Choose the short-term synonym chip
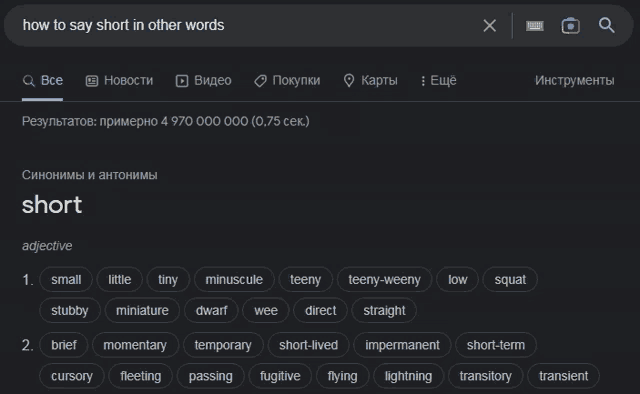Viewport: 640px width, 394px height. pos(496,345)
